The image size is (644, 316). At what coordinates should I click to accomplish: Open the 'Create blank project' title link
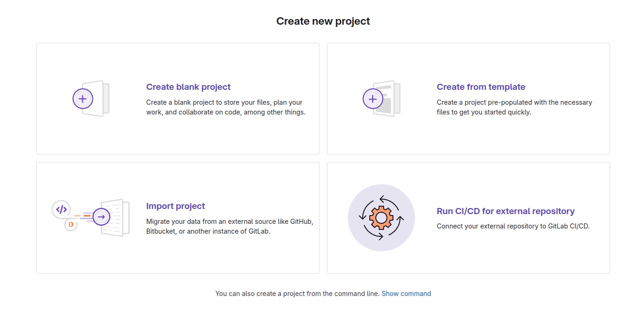tap(188, 87)
